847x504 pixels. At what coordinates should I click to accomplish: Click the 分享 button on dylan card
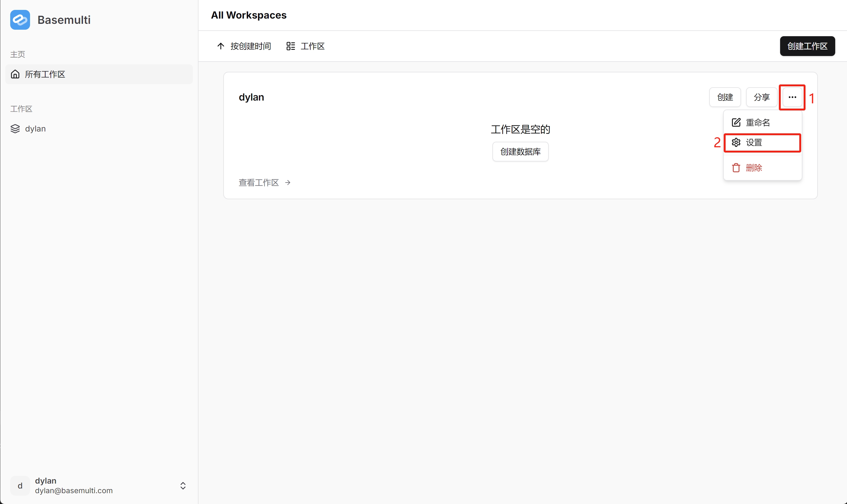762,97
